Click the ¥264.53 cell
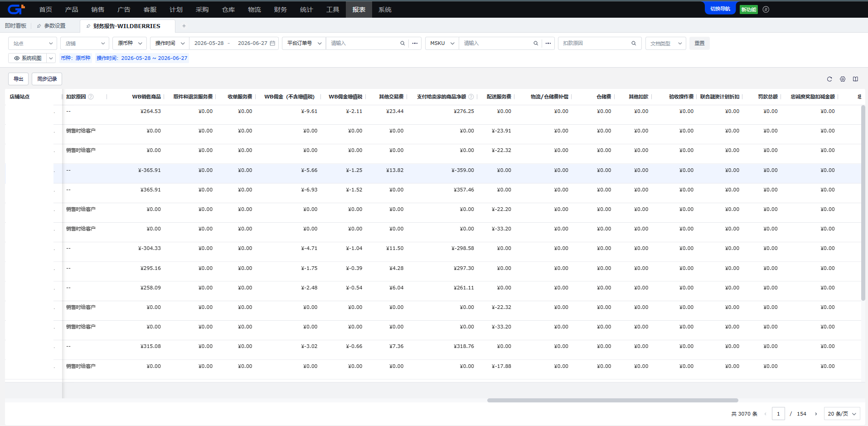 pos(150,111)
